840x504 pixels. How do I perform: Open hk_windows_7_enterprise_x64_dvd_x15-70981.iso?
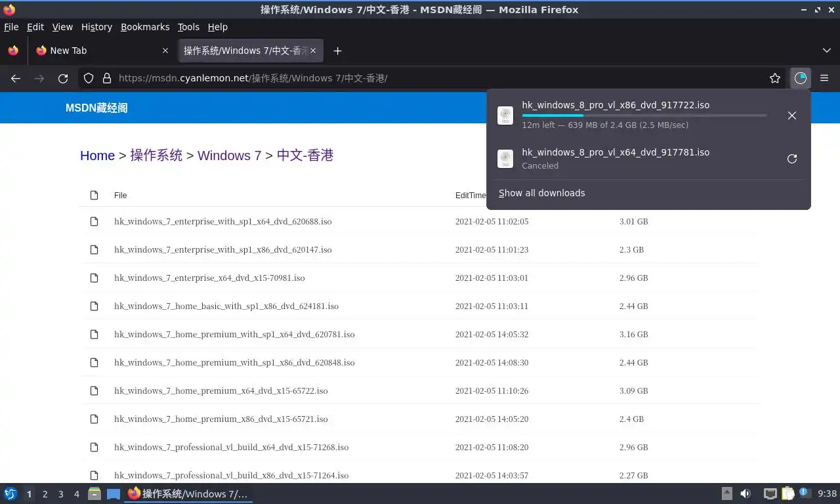tap(209, 278)
